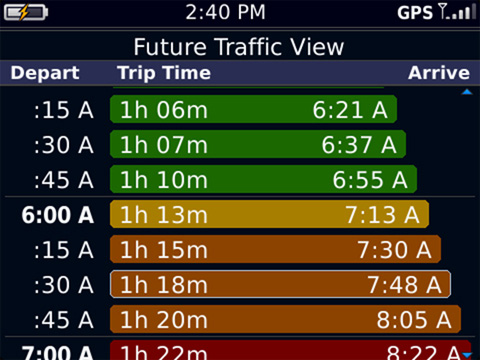480x360 pixels.
Task: Open the highlighted 1h 18m trip
Action: (280, 284)
